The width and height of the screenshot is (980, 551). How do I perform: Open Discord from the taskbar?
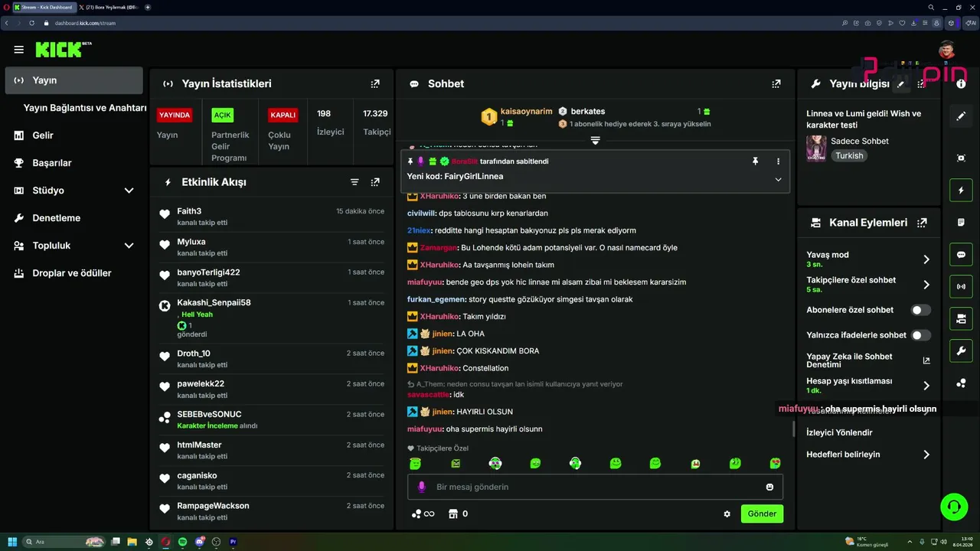coord(200,542)
